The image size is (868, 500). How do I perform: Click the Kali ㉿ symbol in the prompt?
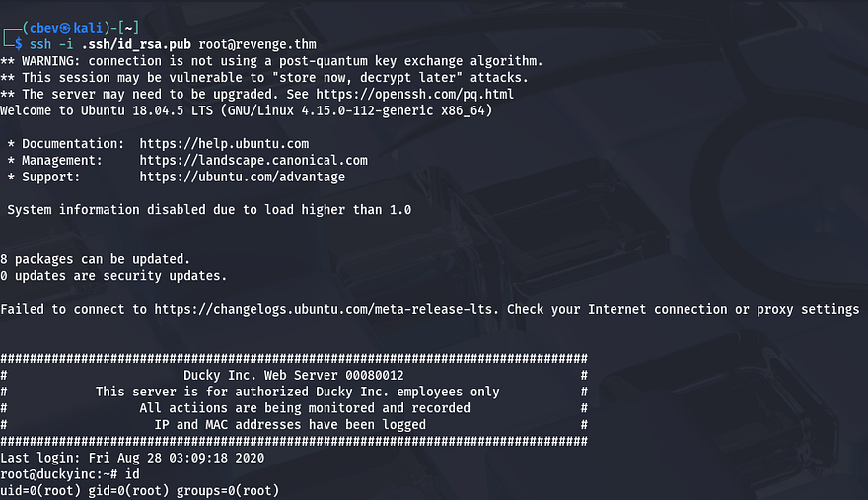(x=66, y=28)
